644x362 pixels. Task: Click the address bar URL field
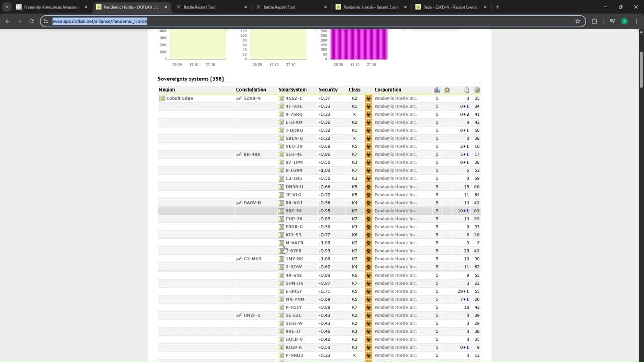pos(312,21)
